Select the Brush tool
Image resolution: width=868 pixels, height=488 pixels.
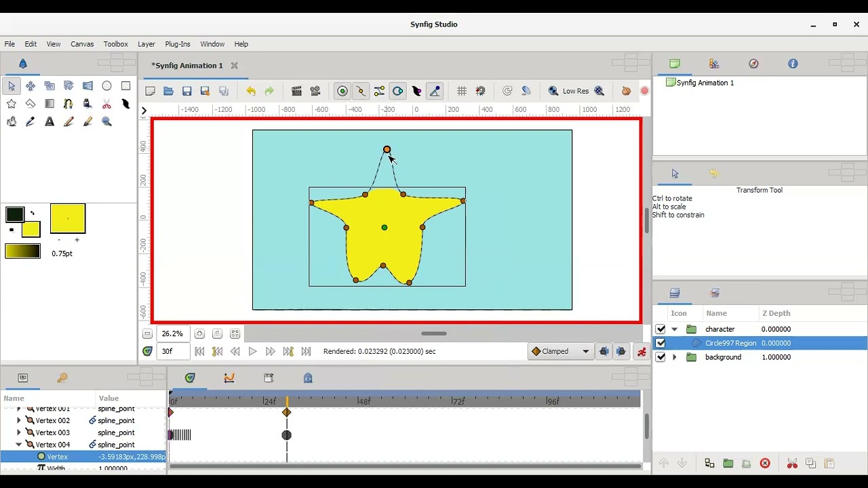click(x=87, y=121)
